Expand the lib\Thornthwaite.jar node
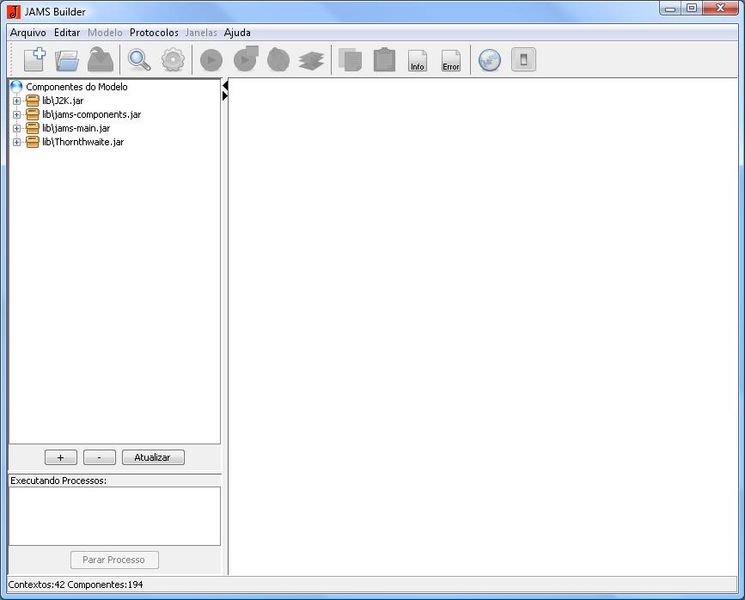This screenshot has width=745, height=600. tap(17, 142)
